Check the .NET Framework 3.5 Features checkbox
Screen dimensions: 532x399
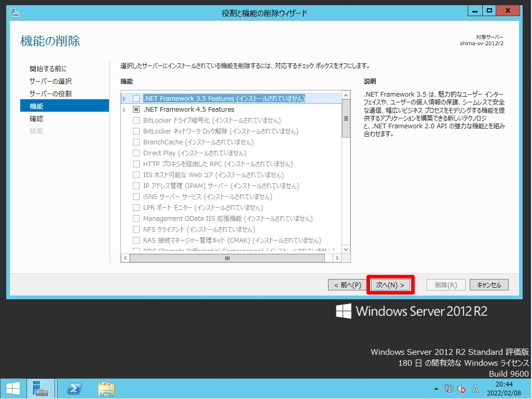(136, 99)
